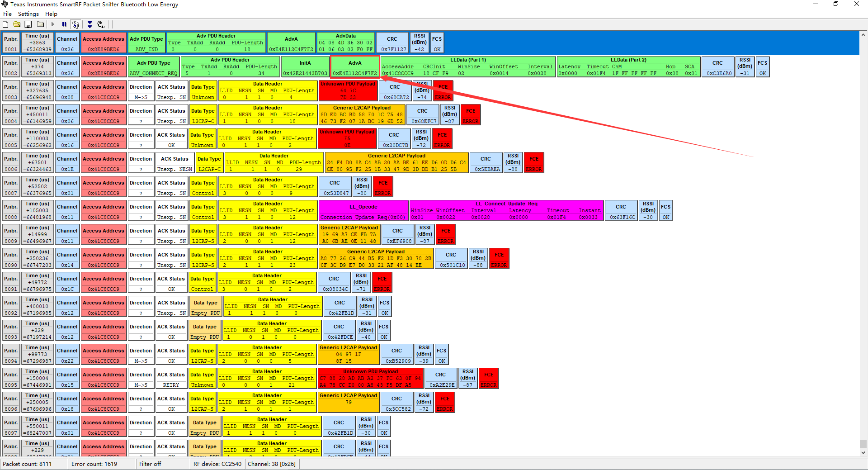Toggle small font AB-to-ab icon

click(101, 24)
